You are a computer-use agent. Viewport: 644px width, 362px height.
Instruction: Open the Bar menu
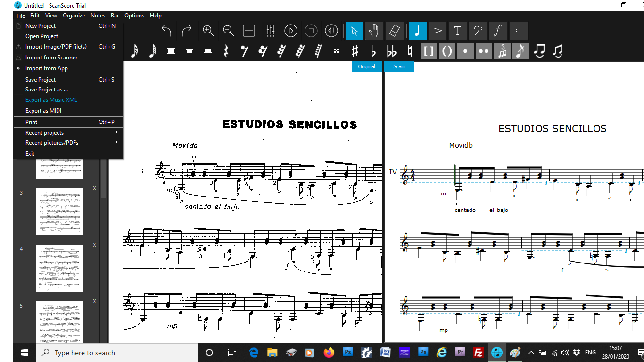115,16
